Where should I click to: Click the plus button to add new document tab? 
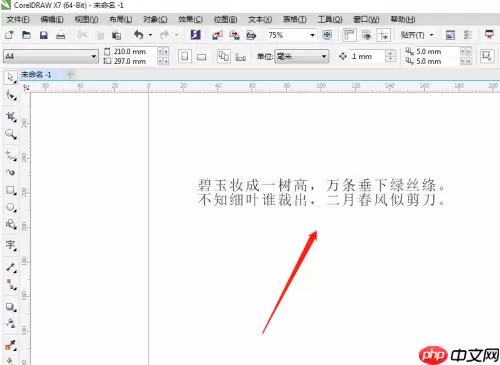coord(70,75)
